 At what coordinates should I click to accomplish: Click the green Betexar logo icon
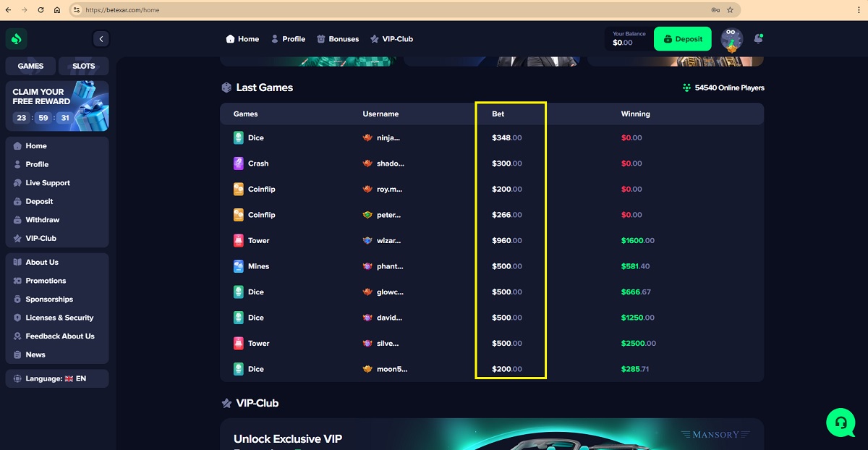16,39
